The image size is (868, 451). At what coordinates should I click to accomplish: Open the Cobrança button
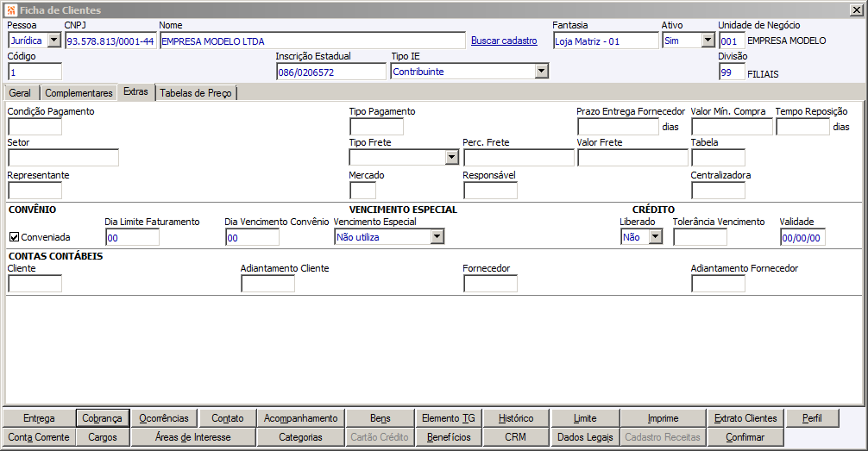coord(103,418)
